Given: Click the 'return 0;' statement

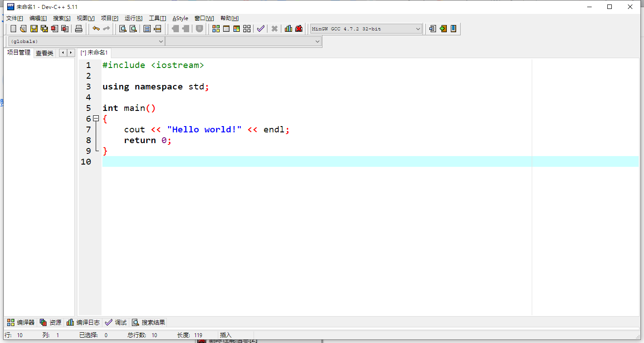Looking at the screenshot, I should click(148, 140).
